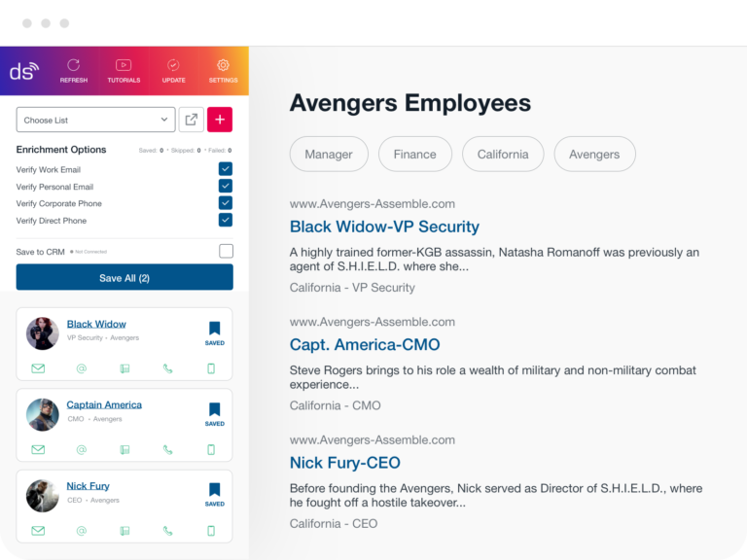Click the red plus add list button
The width and height of the screenshot is (747, 560).
[x=220, y=120]
